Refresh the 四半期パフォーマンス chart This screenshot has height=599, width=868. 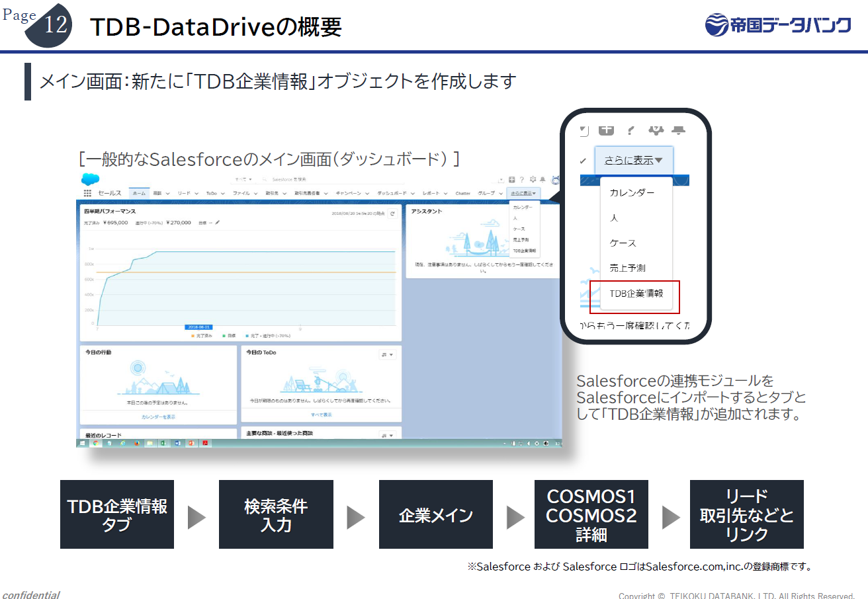click(x=392, y=214)
